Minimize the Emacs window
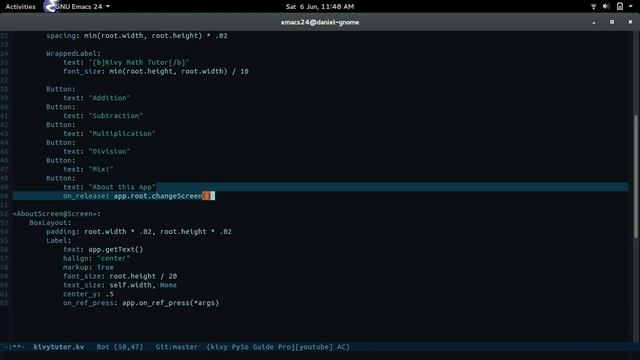 coord(593,22)
